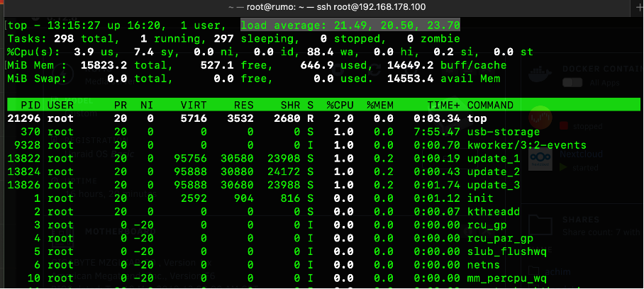Click PID 370 in the process list
644x289 pixels.
[30, 132]
